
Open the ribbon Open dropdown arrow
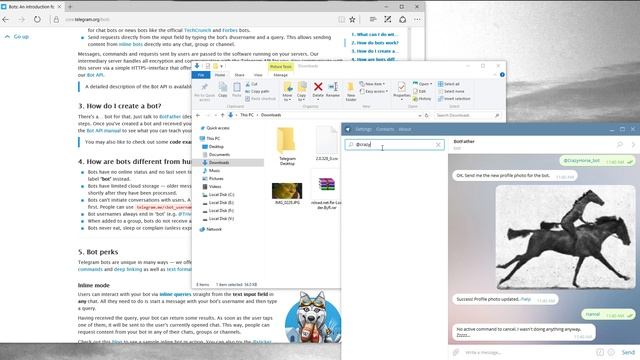click(431, 84)
